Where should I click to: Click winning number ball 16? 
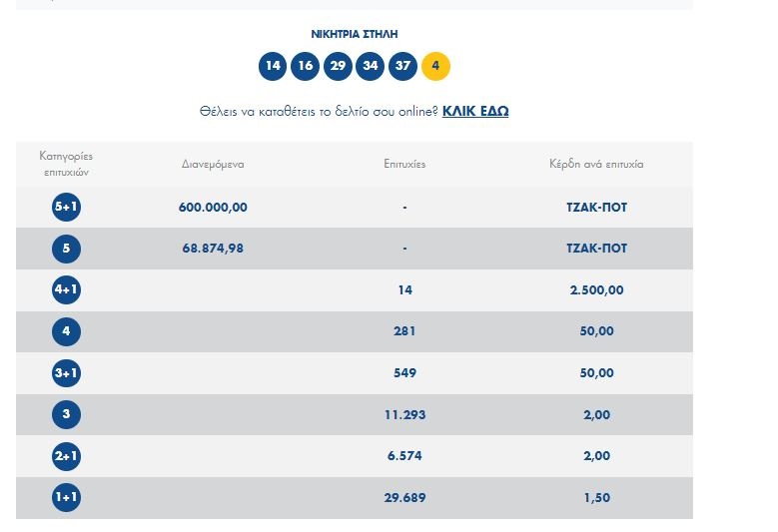click(305, 67)
